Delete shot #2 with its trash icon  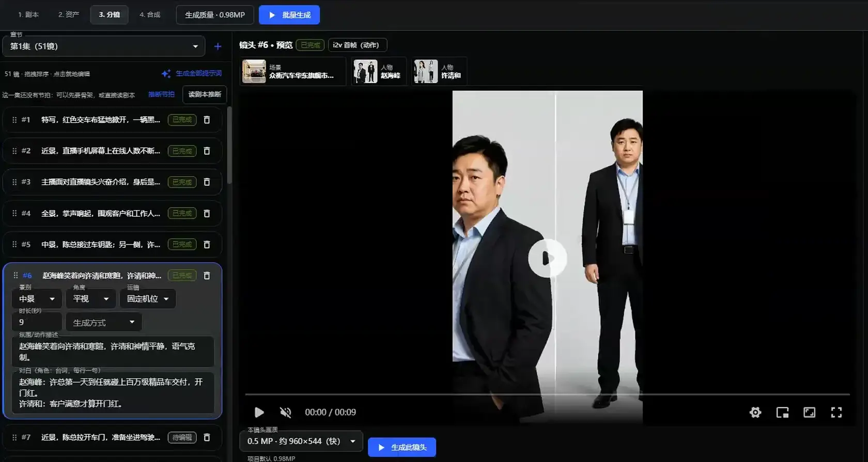207,151
